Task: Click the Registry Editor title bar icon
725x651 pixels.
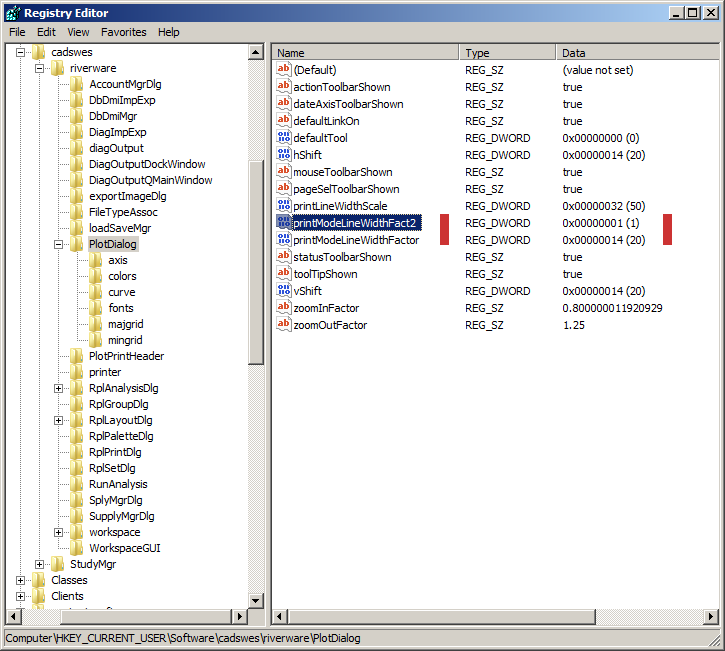Action: tap(12, 13)
